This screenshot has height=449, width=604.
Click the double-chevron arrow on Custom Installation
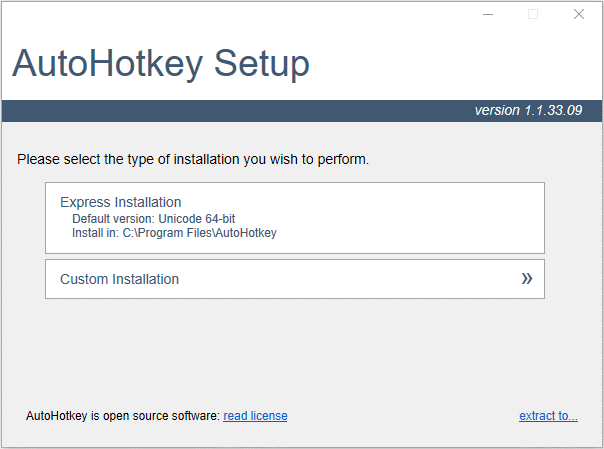click(x=527, y=278)
